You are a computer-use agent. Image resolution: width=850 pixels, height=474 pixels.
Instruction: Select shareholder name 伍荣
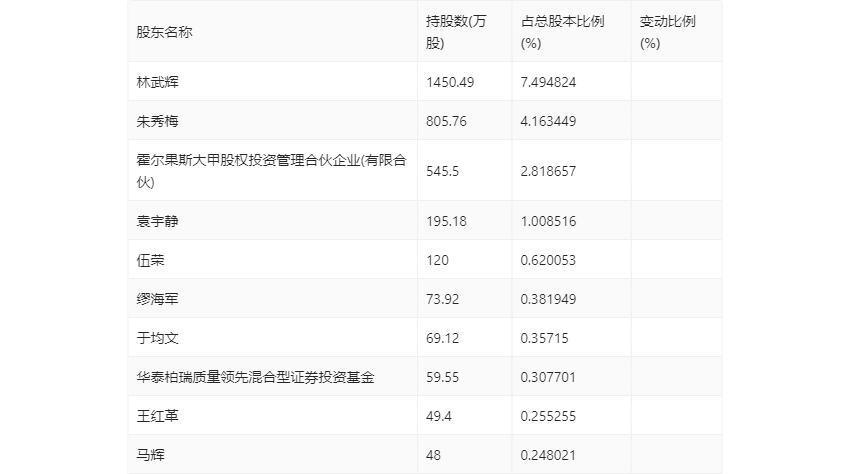pos(150,260)
